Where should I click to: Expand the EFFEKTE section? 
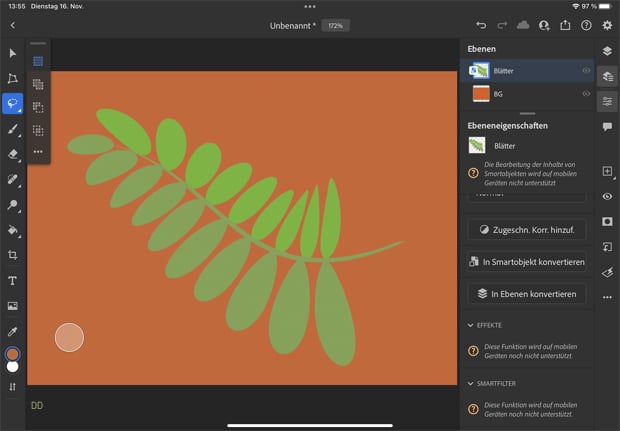471,325
